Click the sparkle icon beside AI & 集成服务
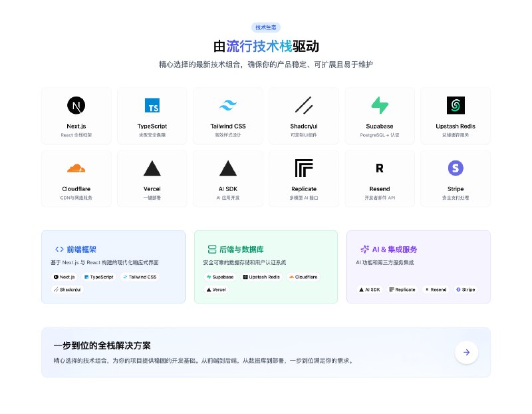The height and width of the screenshot is (414, 532). (364, 250)
